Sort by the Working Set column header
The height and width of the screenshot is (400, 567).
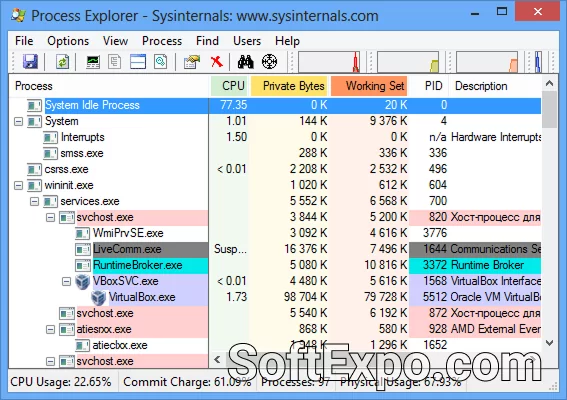[x=369, y=86]
